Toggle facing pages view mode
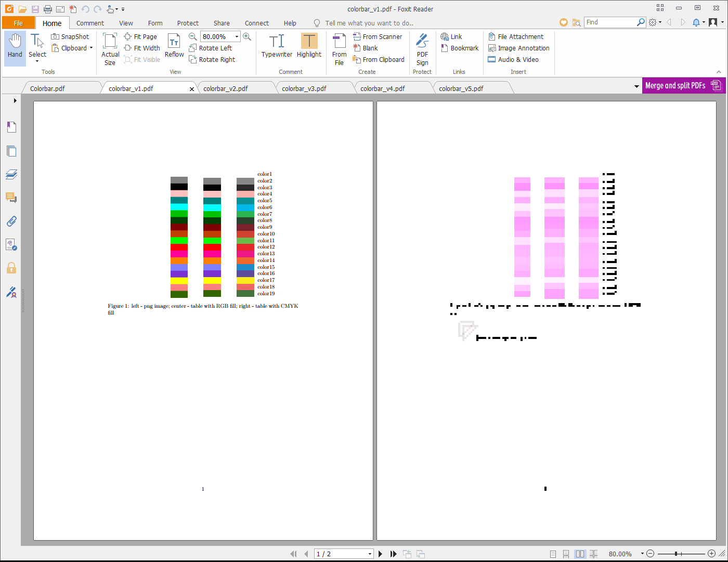728x562 pixels. [x=580, y=554]
